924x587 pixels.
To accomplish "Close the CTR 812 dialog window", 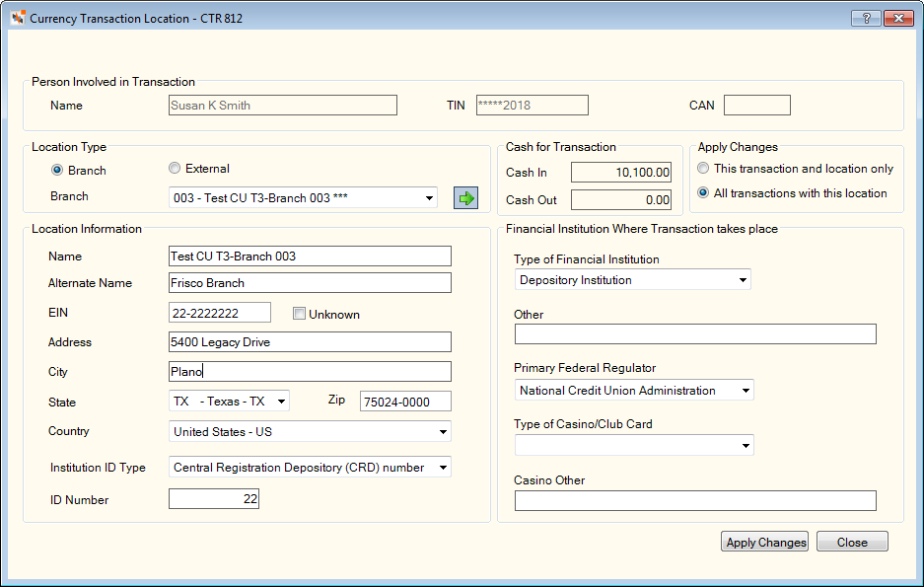I will pos(898,19).
